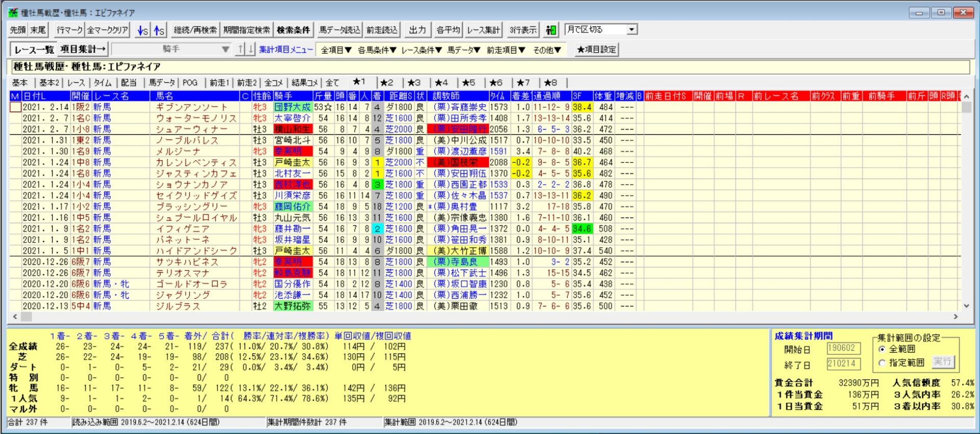The height and width of the screenshot is (434, 980).
Task: Switch to the 配当 tab
Action: pyautogui.click(x=129, y=83)
